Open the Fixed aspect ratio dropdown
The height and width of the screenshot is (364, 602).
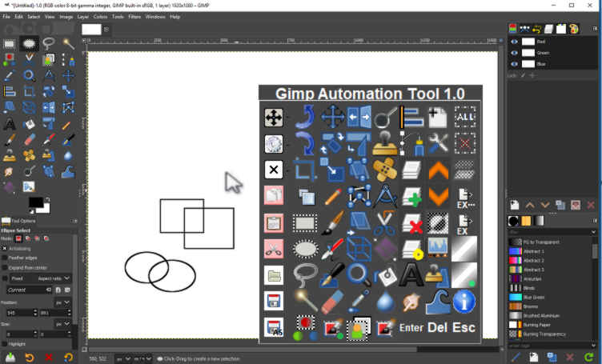coord(67,278)
